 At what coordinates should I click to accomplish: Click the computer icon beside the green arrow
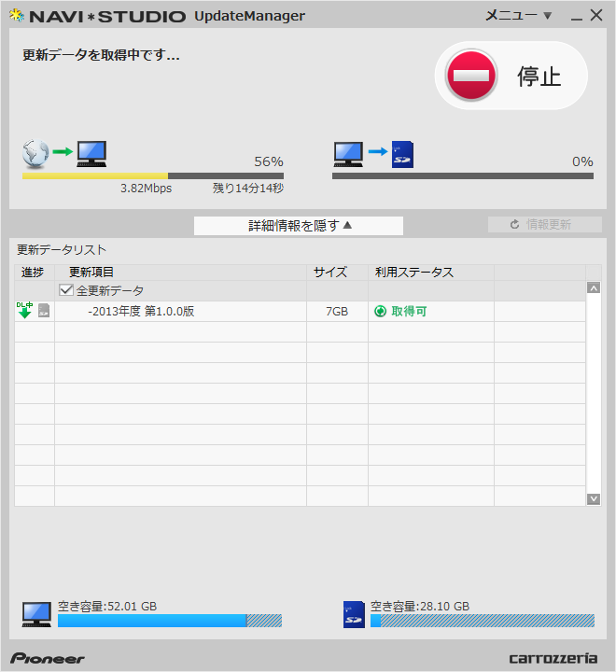[91, 153]
